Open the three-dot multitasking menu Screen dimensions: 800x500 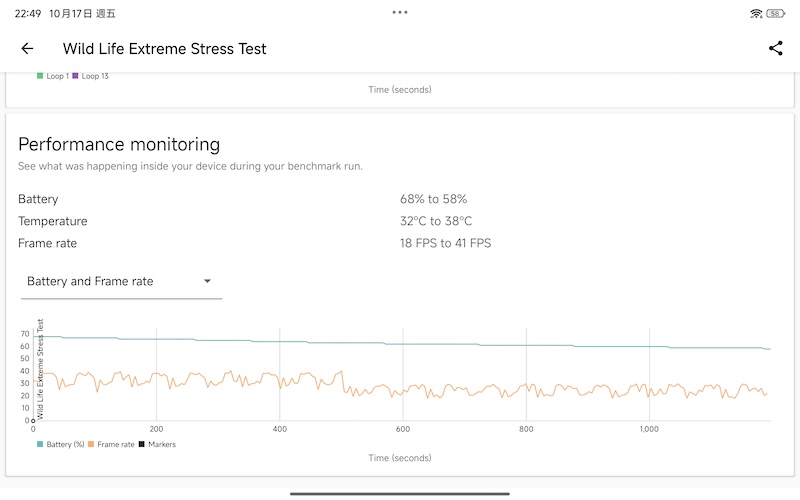coord(400,12)
